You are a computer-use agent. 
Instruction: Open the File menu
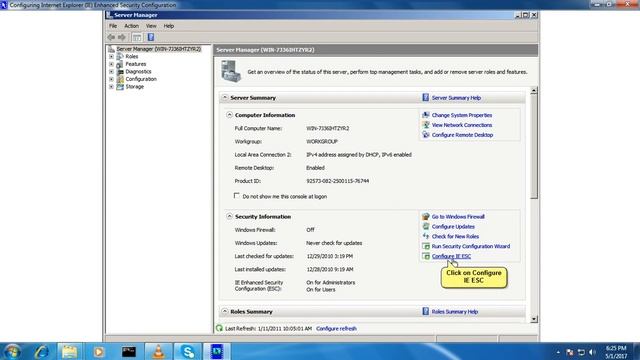click(113, 26)
